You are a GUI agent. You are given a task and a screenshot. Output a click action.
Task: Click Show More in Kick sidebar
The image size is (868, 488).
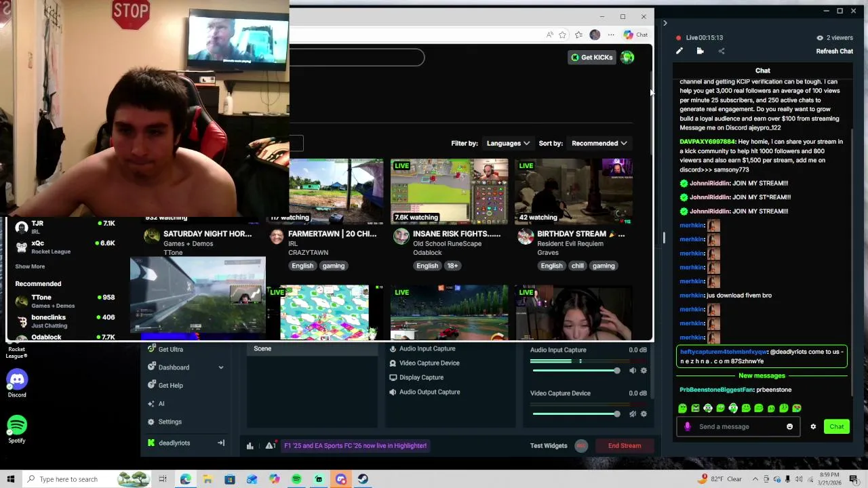click(x=30, y=266)
